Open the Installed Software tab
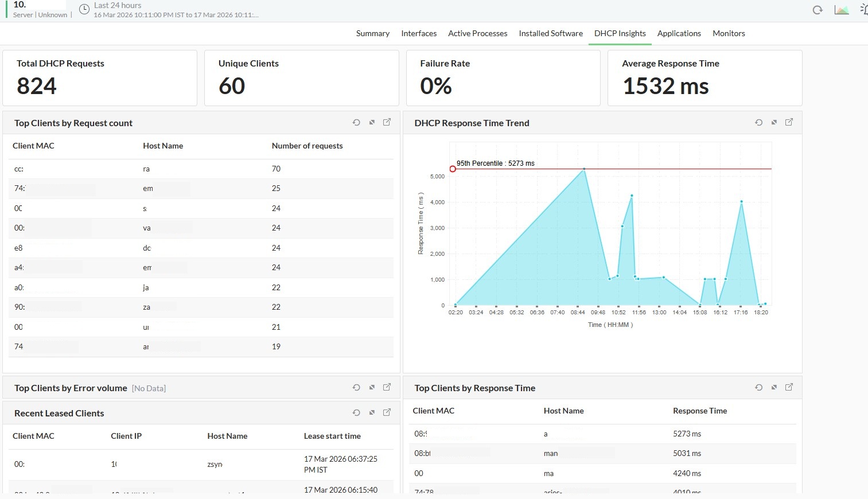Viewport: 868px width, 499px height. tap(551, 33)
